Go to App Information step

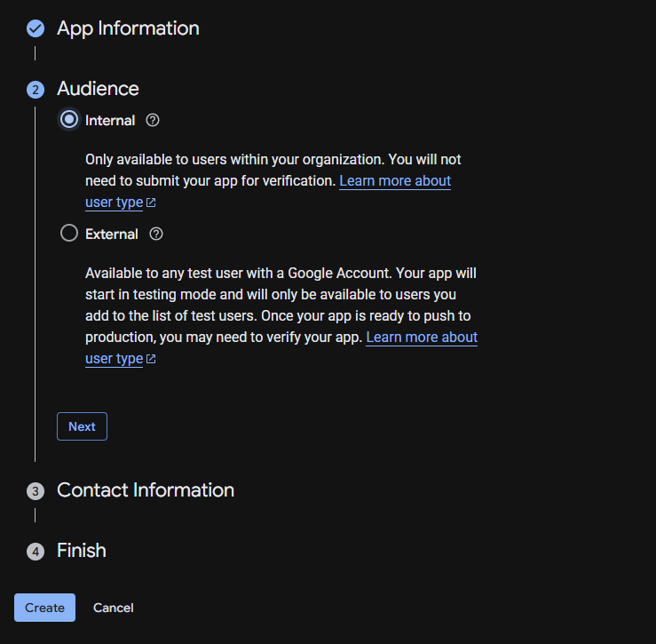click(x=128, y=29)
